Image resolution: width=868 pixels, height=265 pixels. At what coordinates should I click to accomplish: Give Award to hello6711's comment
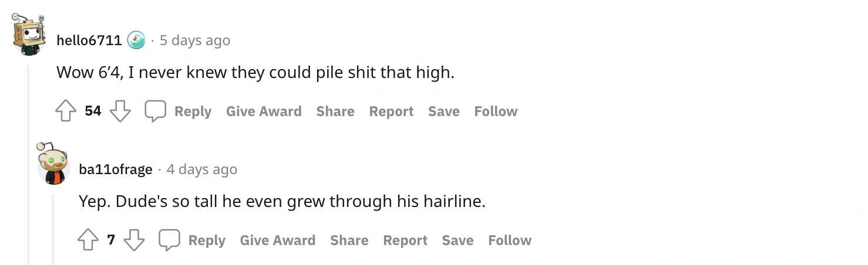click(264, 111)
